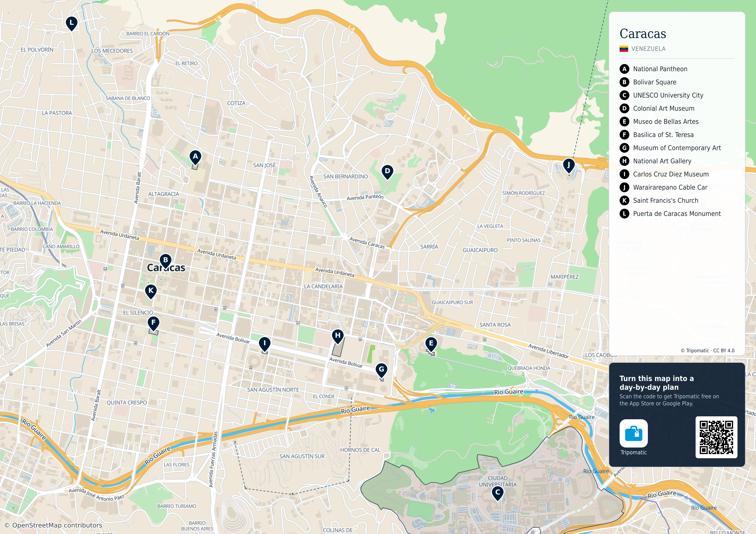This screenshot has width=756, height=534.
Task: Click the Tripomatic suitcase app icon
Action: pyautogui.click(x=633, y=433)
